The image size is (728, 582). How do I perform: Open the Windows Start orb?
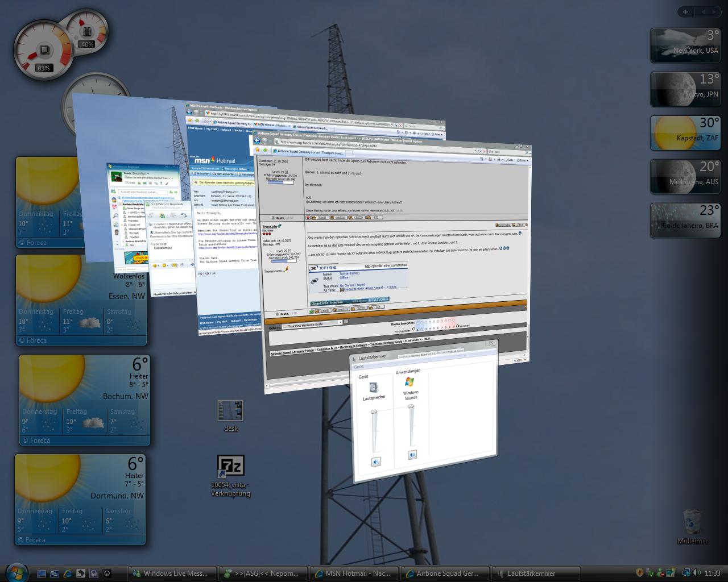pyautogui.click(x=16, y=572)
